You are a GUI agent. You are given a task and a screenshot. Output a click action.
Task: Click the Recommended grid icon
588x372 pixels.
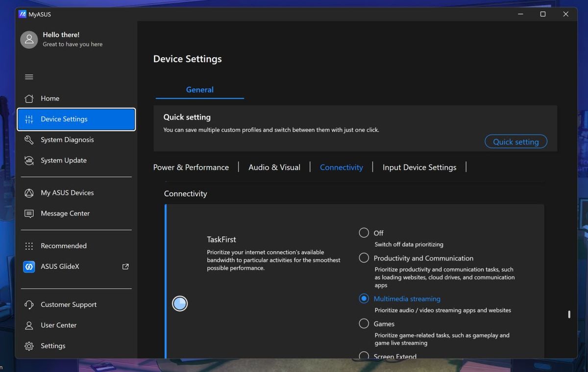coord(29,246)
